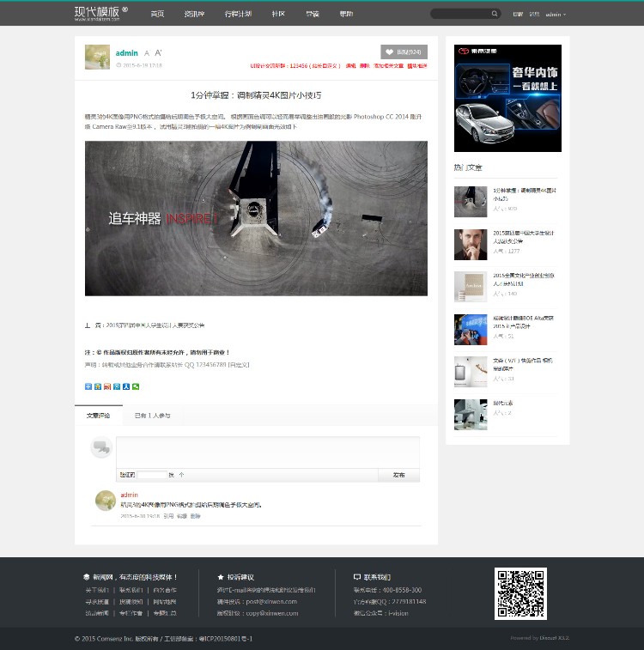Click footer email post@xinwen.com

click(x=271, y=602)
